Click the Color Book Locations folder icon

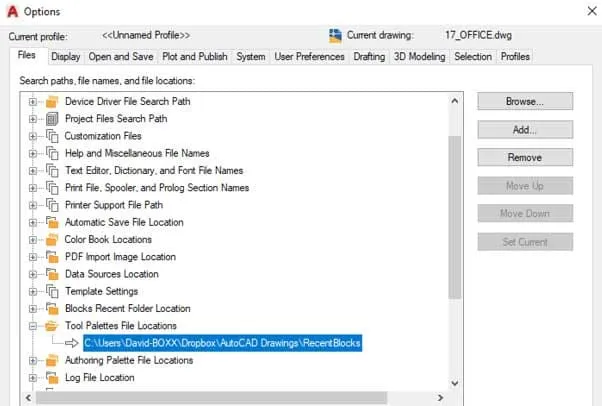[x=52, y=240]
